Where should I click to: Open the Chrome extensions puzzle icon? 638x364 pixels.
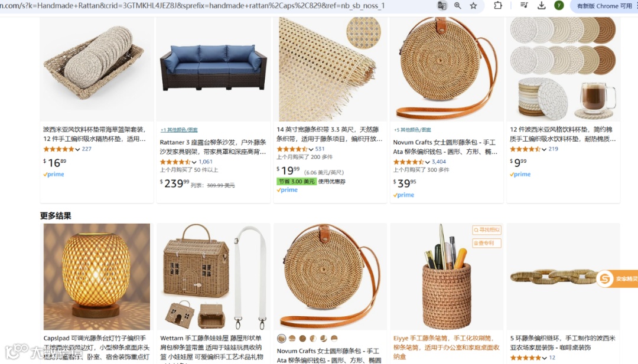click(498, 6)
